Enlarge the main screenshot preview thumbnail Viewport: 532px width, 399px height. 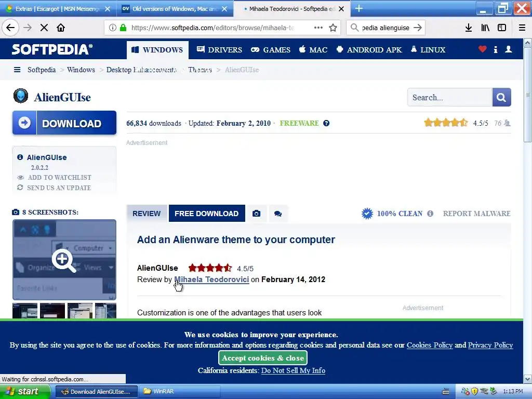(64, 260)
